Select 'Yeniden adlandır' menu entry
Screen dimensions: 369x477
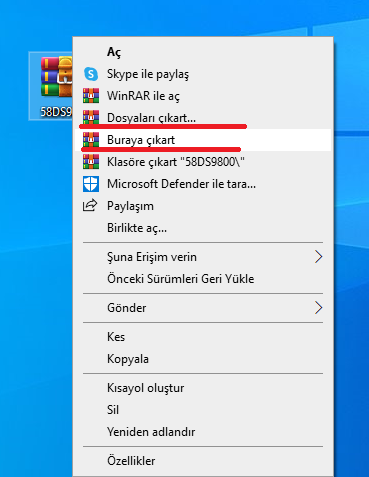tap(203, 432)
